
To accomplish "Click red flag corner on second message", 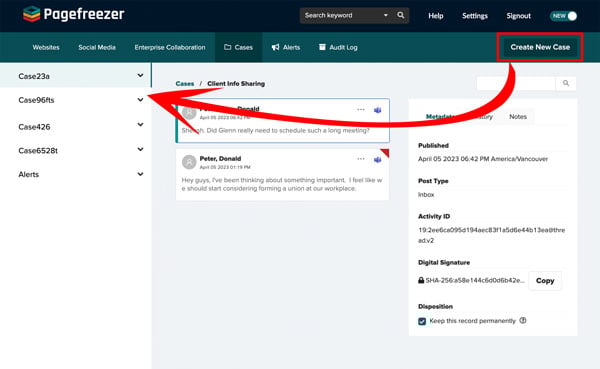I will (385, 153).
